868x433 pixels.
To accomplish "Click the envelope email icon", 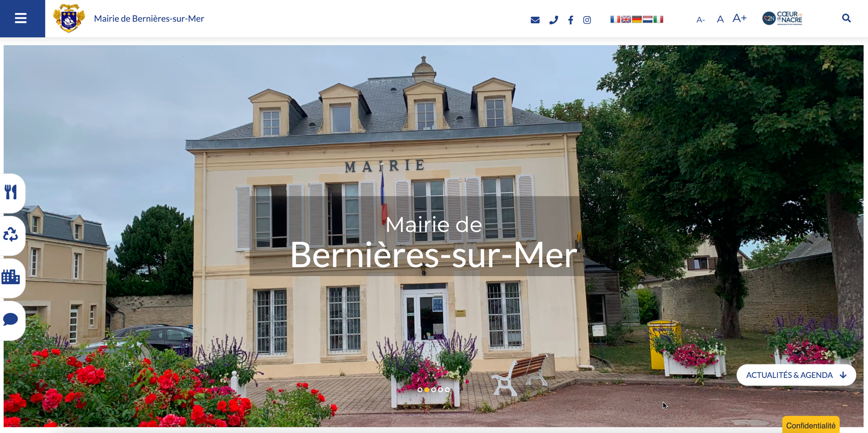I will 535,20.
